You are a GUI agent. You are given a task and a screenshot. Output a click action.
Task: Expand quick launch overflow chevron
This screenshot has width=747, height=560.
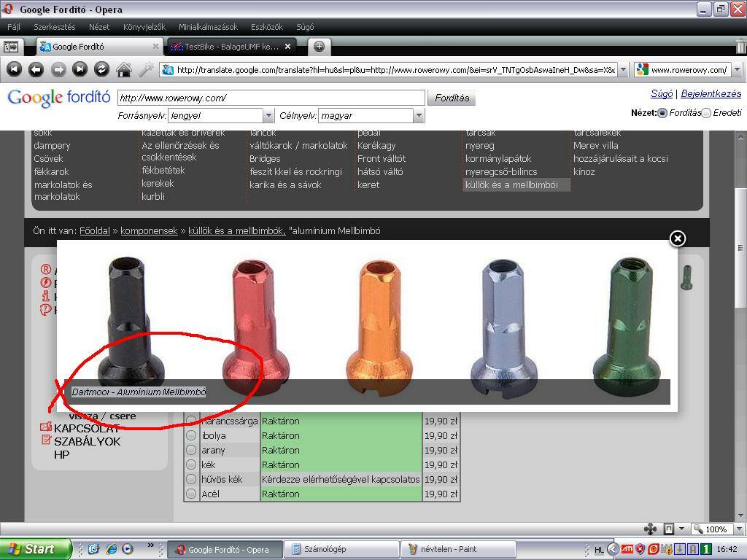[151, 545]
